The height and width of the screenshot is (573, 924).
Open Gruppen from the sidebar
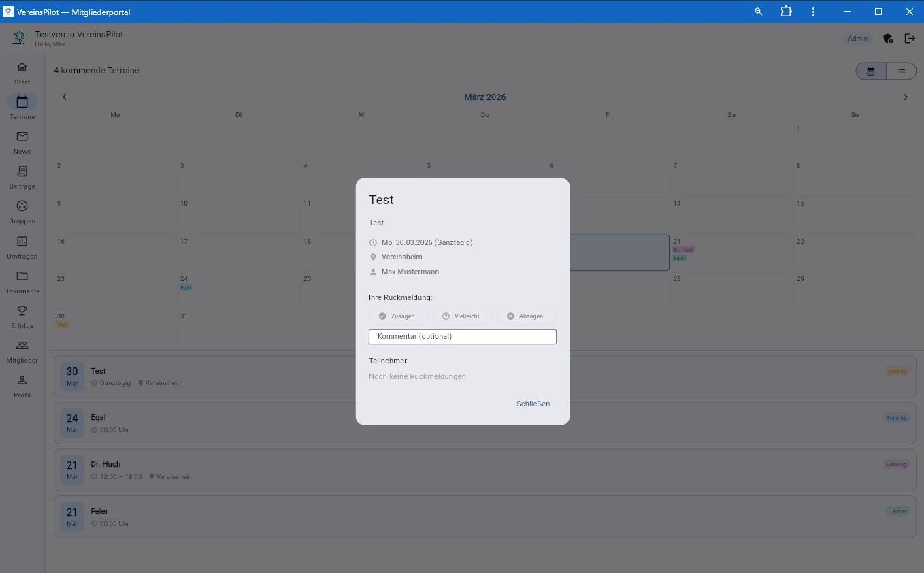(22, 211)
